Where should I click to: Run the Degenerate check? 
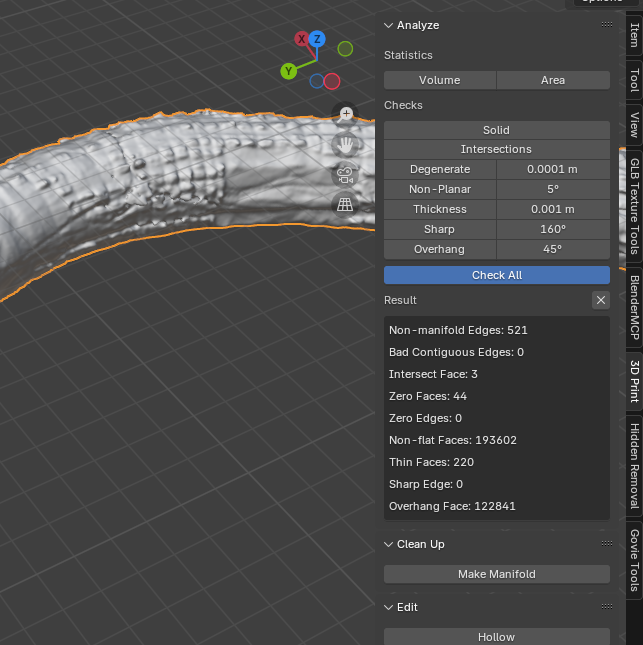440,169
